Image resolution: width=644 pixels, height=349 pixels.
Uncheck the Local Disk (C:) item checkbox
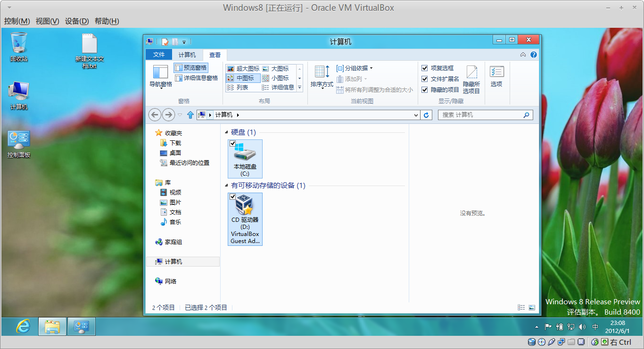click(x=232, y=143)
